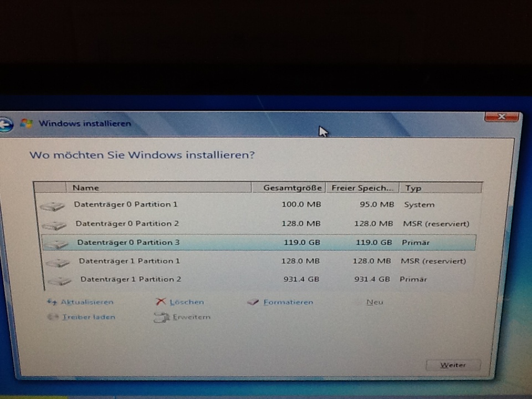Click the disc icon beside Treiber laden

pyautogui.click(x=53, y=316)
